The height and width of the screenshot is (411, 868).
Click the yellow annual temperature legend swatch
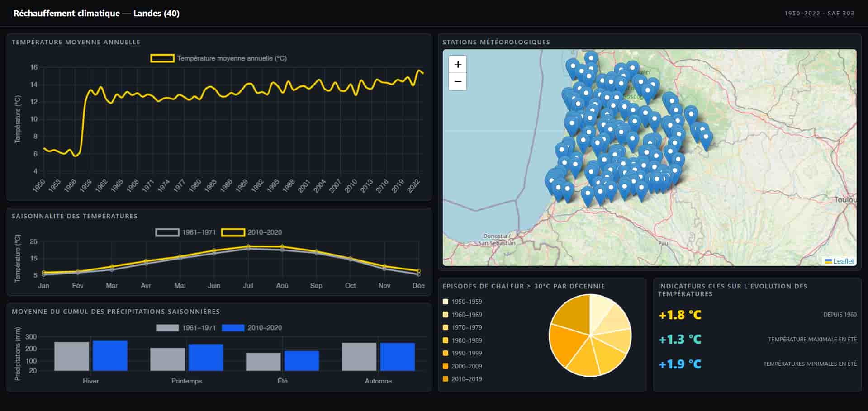point(162,58)
